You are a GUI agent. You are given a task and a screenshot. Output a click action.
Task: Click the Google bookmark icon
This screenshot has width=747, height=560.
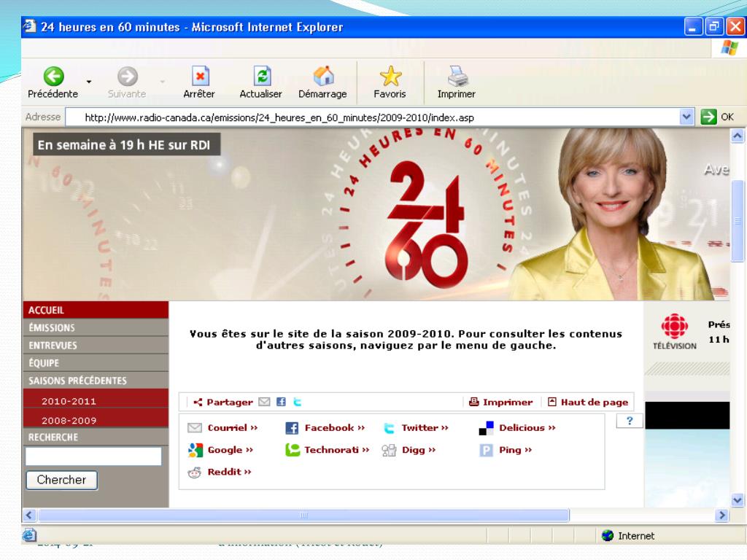tap(196, 450)
